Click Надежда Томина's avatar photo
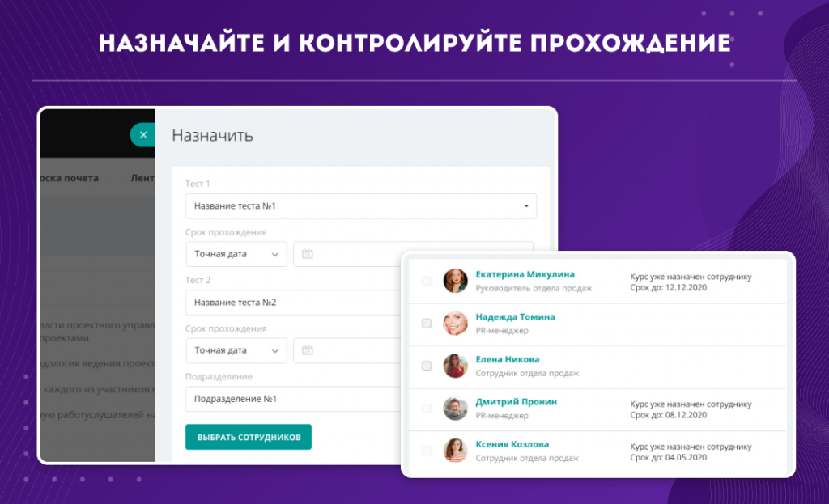Image resolution: width=829 pixels, height=504 pixels. [x=456, y=324]
